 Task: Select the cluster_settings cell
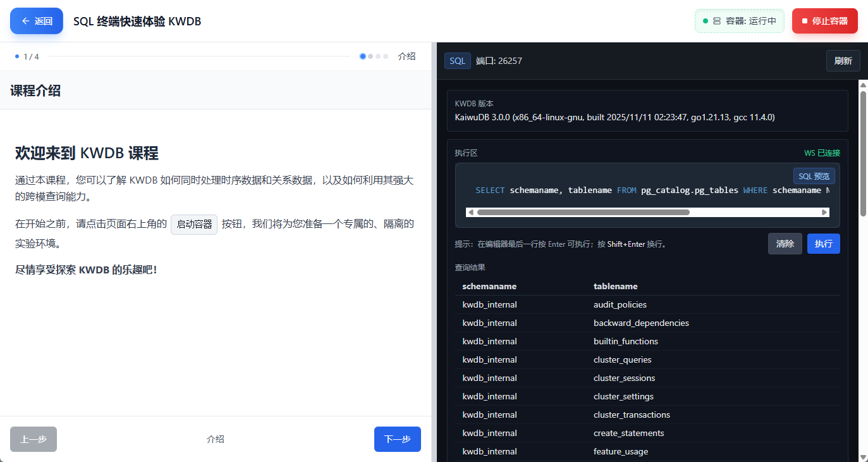coord(623,396)
